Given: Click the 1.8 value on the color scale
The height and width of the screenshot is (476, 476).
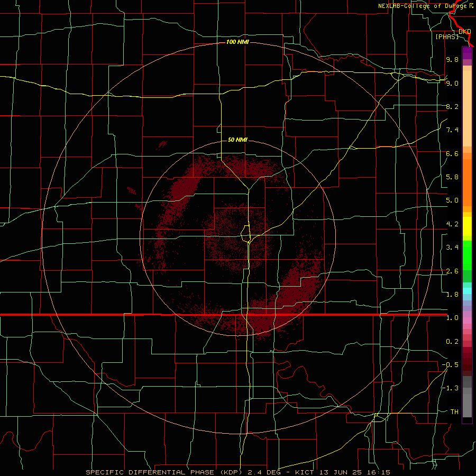Looking at the screenshot, I should [452, 295].
